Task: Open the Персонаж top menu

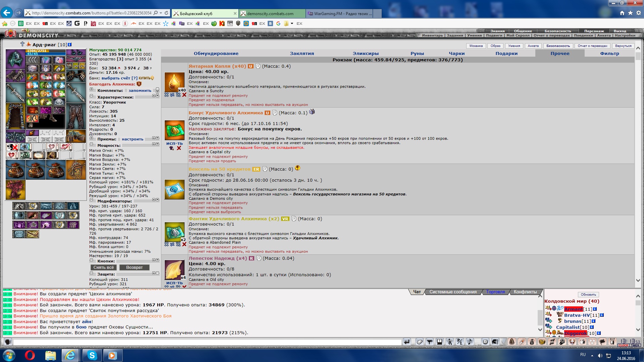Action: point(594,31)
